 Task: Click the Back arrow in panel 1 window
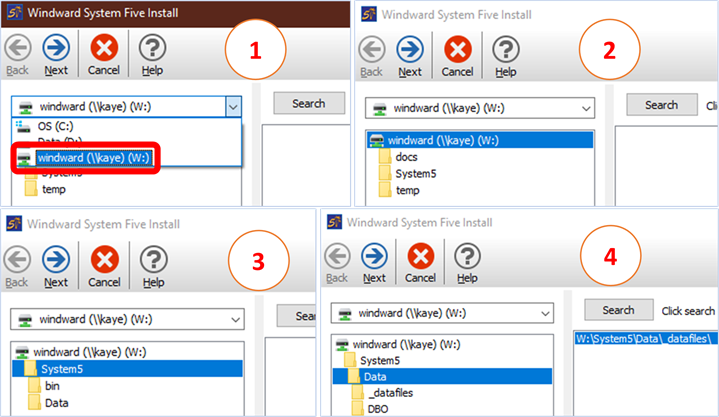[x=18, y=48]
